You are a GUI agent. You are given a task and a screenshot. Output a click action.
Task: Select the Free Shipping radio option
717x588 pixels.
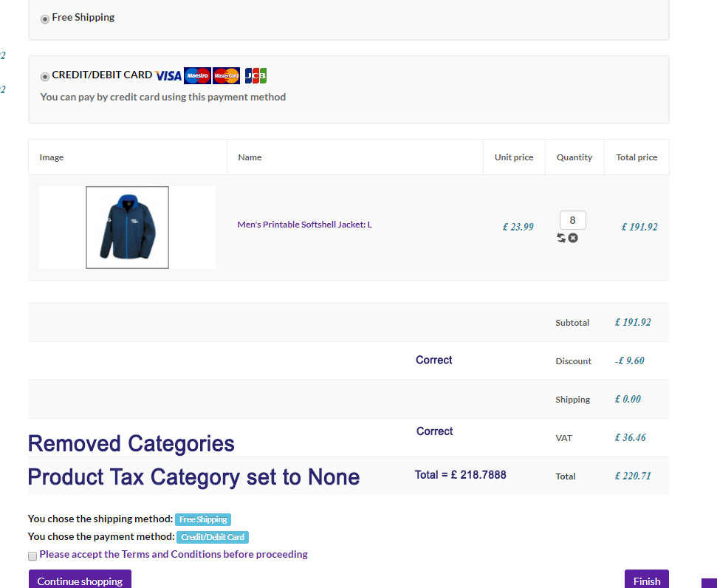pos(45,18)
